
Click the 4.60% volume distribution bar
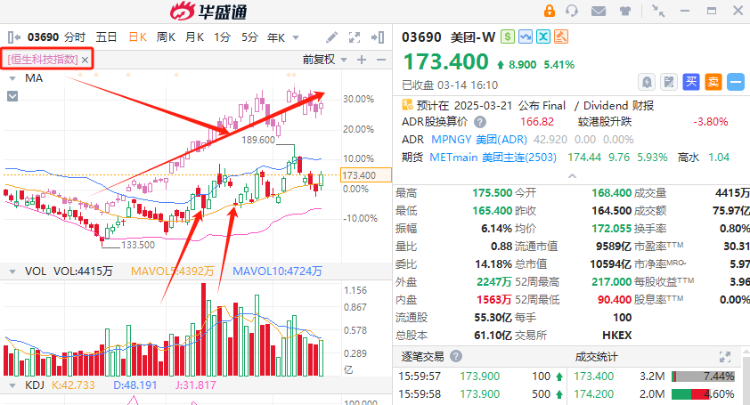point(703,394)
